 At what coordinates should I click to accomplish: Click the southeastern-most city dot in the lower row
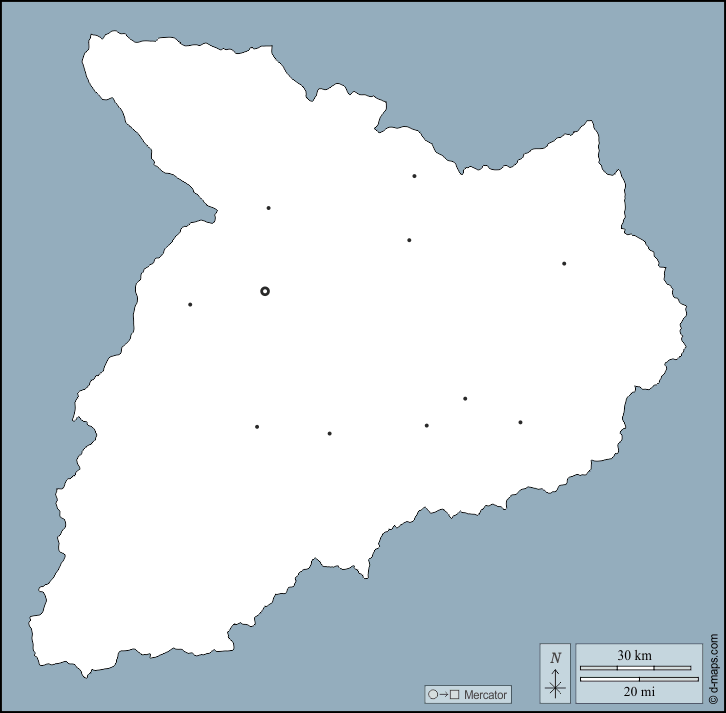520,422
